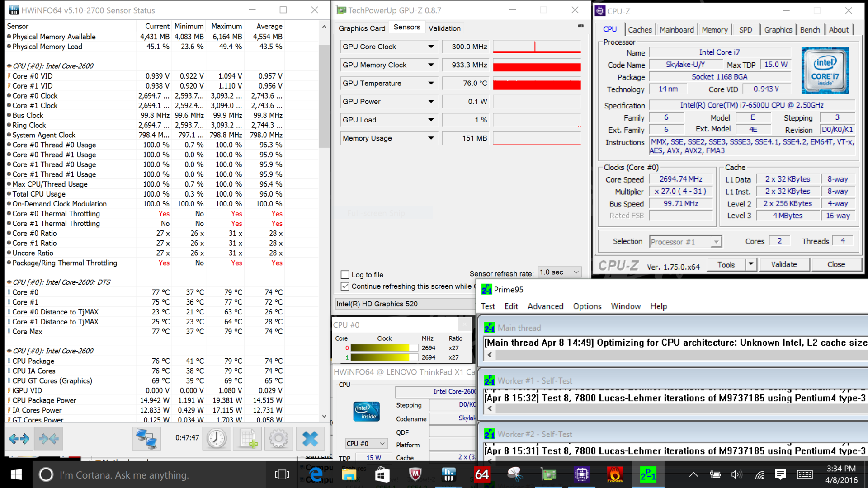Click the HWiNFO expand-all arrows icon
The image size is (868, 488).
point(19,438)
